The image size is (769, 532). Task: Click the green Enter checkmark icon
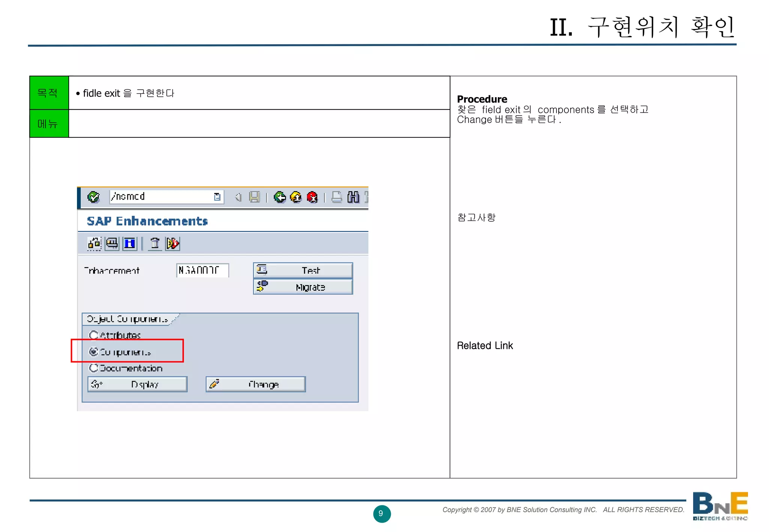[93, 197]
